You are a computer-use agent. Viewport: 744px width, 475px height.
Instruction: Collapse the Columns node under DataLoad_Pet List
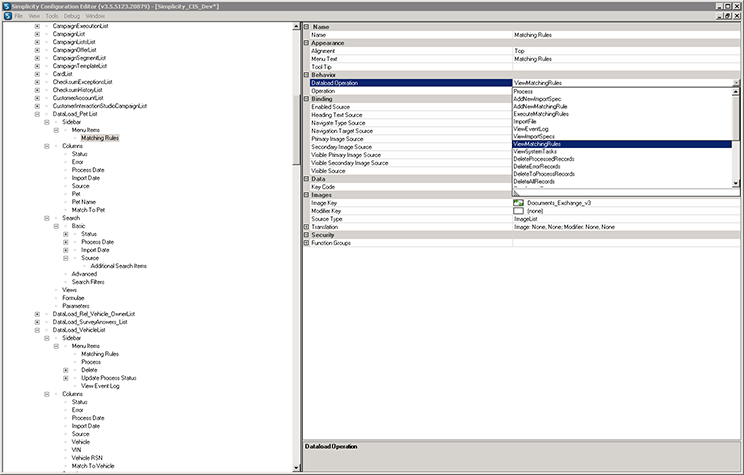[46, 146]
